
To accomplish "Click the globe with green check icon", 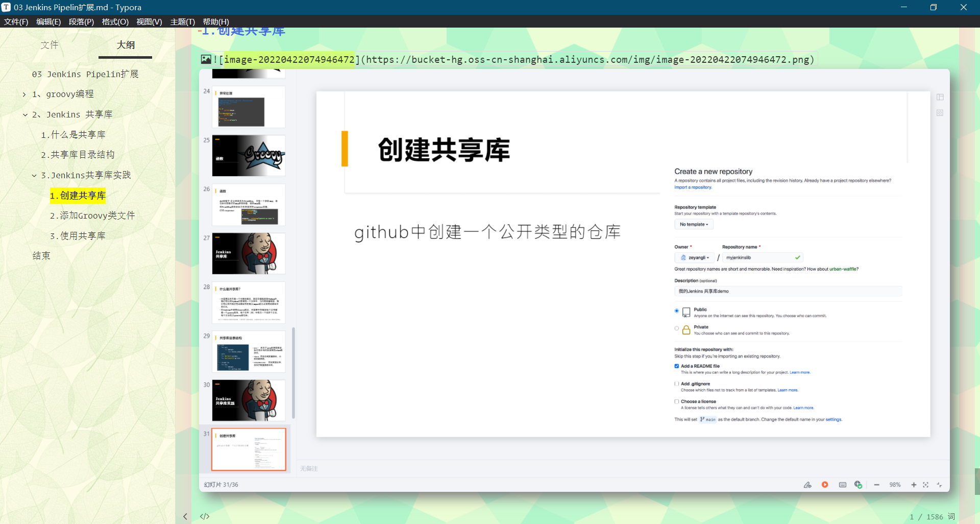I will click(x=859, y=485).
